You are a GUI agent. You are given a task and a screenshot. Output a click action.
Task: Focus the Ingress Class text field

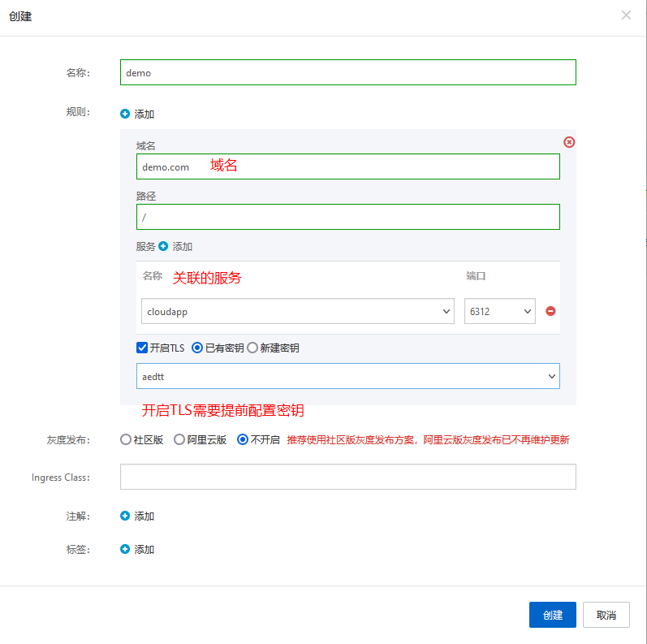point(347,477)
